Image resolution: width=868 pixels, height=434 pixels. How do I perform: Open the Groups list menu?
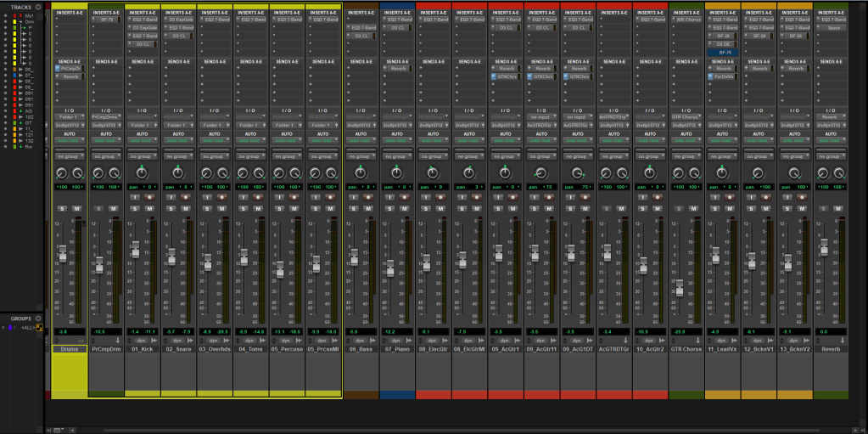click(x=39, y=318)
